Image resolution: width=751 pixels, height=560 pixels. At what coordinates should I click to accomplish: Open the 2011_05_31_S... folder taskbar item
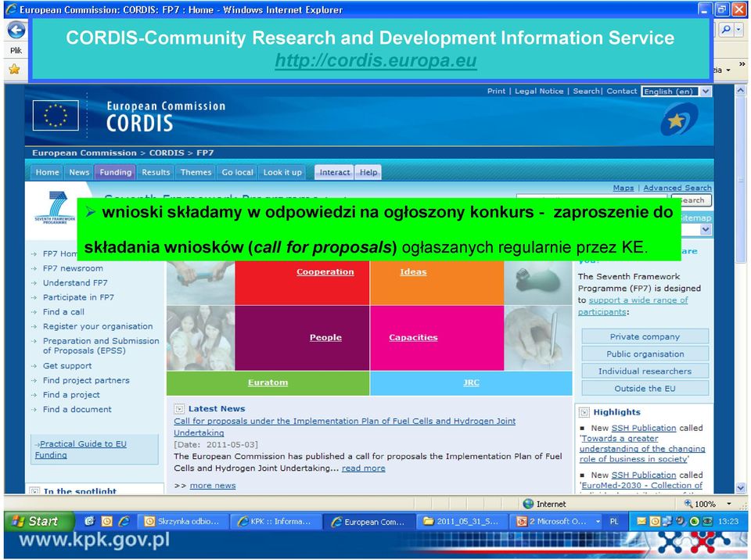tap(461, 521)
